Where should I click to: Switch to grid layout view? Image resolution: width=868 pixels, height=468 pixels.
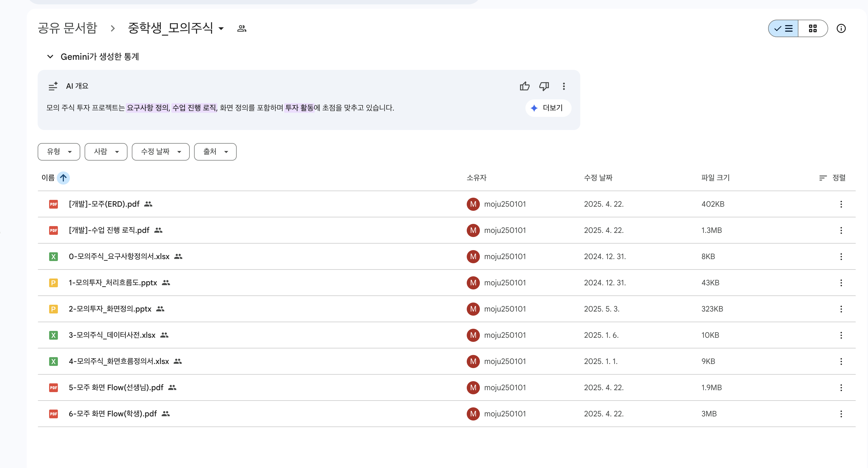(812, 28)
